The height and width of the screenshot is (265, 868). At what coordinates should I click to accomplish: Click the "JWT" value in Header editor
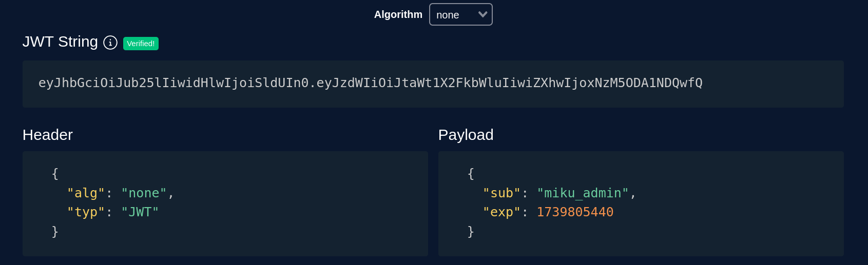point(140,212)
